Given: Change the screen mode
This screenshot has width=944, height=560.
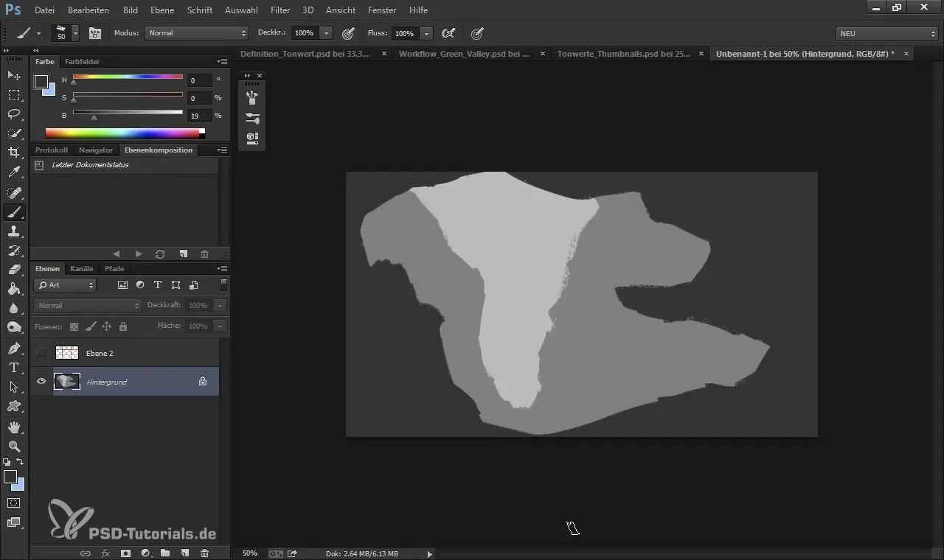Looking at the screenshot, I should [13, 522].
